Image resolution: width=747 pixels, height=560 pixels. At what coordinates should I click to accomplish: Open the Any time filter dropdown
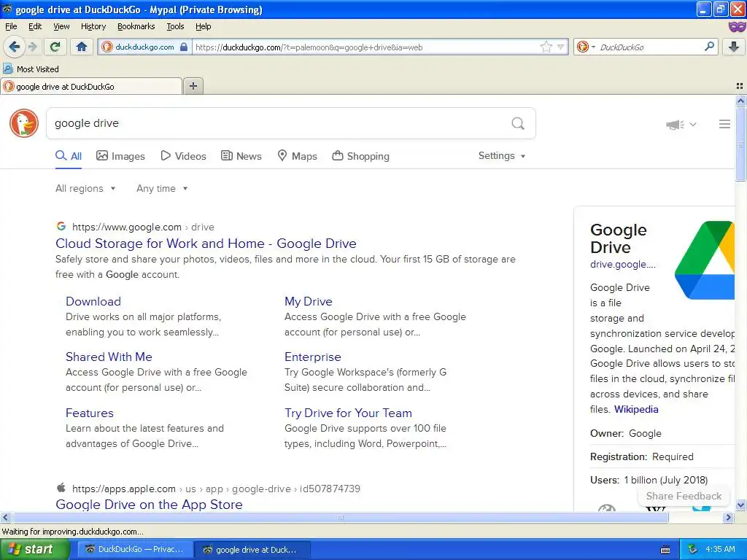(162, 188)
